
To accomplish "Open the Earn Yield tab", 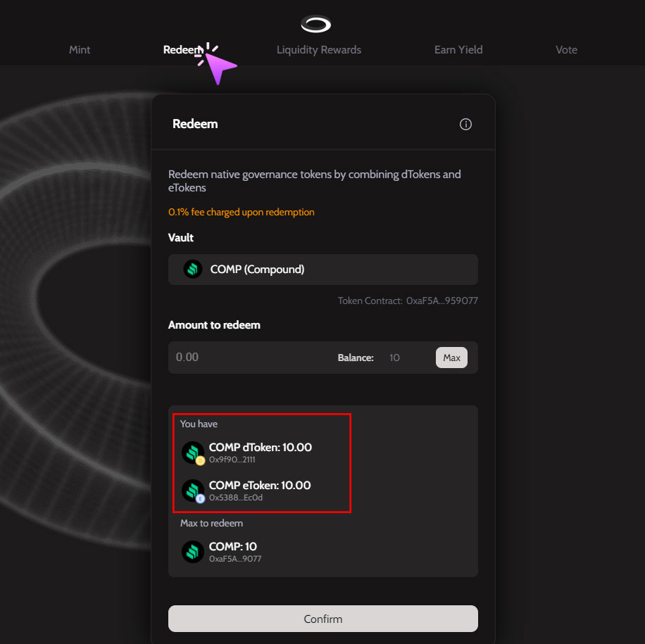I will tap(458, 50).
